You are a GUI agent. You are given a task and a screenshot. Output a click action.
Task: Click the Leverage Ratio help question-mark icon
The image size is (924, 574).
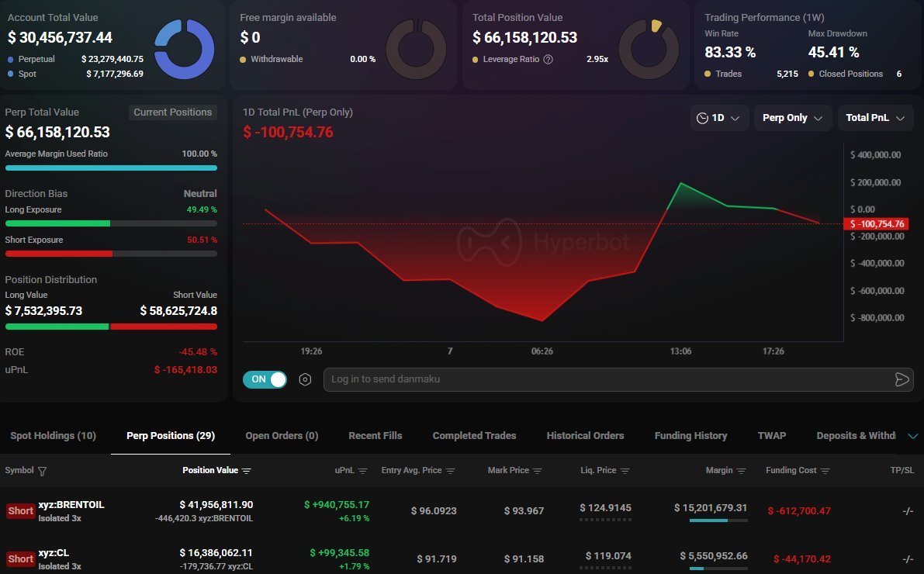point(548,59)
